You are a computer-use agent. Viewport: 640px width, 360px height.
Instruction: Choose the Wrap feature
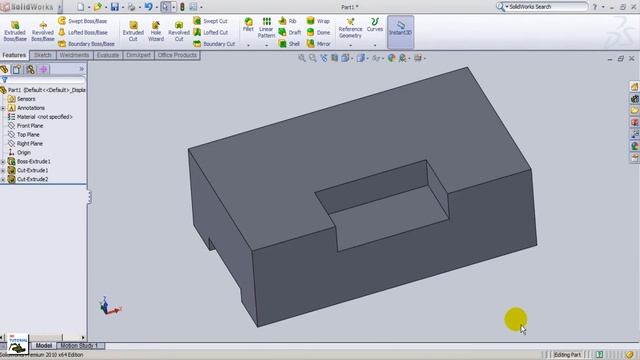click(318, 21)
